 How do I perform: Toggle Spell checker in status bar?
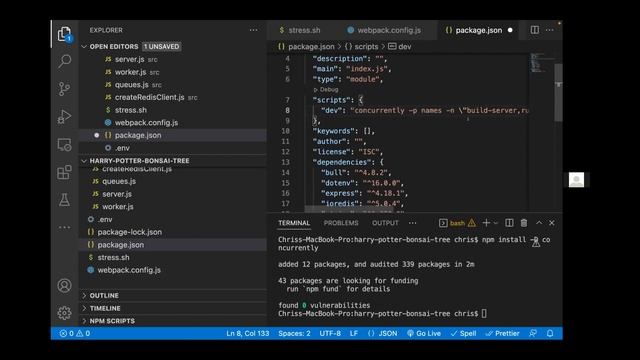[x=463, y=333]
